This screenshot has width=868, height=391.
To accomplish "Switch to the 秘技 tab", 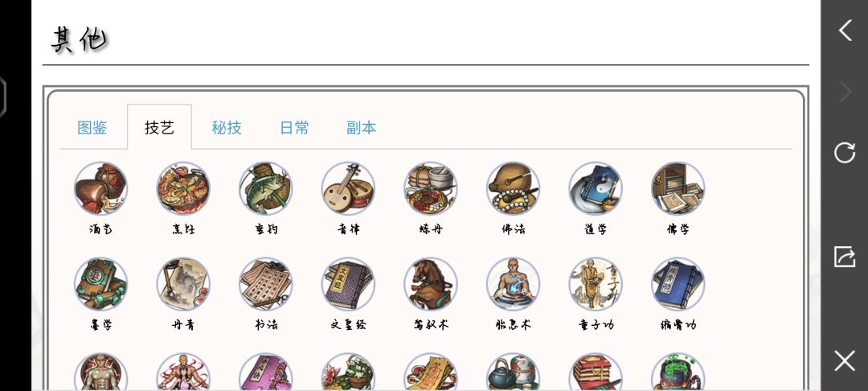I will (227, 128).
